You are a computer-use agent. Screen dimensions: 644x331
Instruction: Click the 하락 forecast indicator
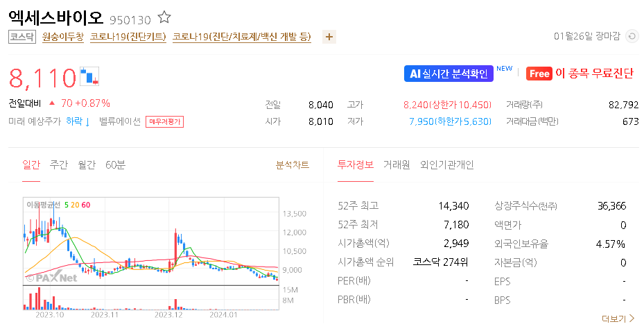coord(78,121)
